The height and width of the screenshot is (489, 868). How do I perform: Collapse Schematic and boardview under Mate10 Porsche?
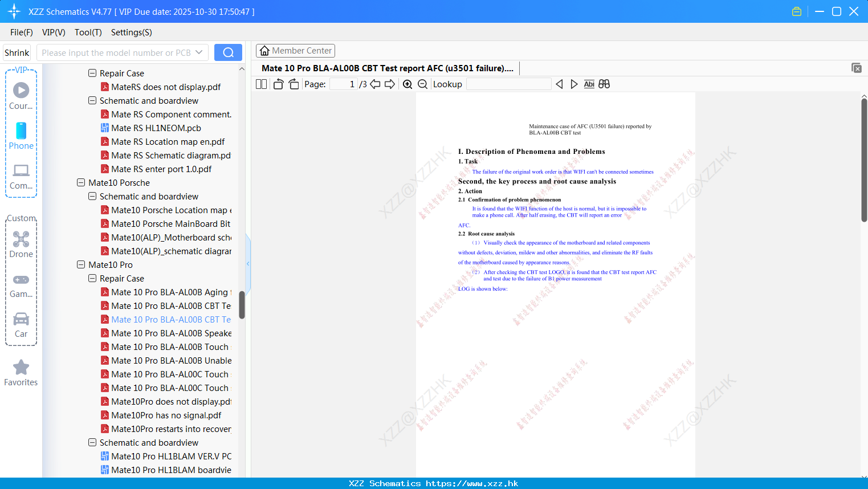(92, 197)
